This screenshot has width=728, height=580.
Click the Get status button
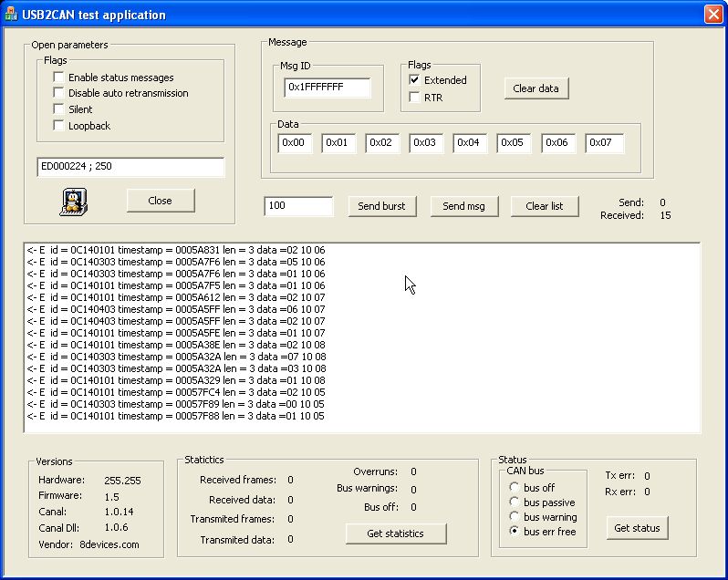[x=637, y=528]
